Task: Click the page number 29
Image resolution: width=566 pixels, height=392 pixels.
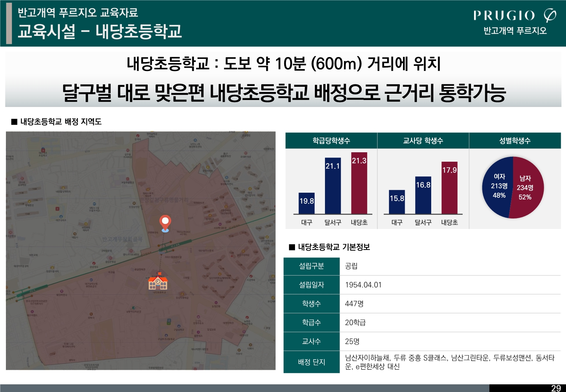Action: pos(556,388)
